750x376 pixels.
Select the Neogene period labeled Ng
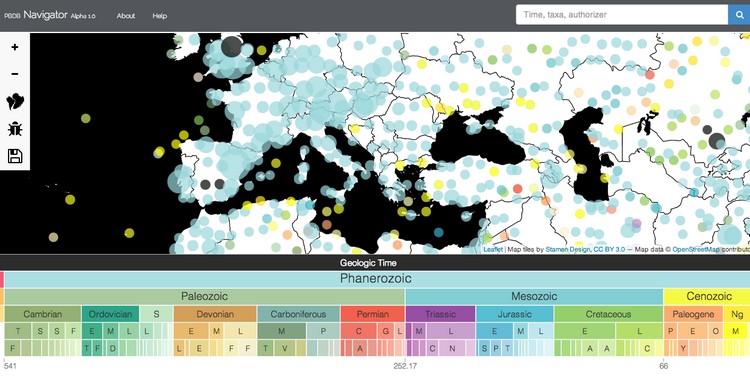[737, 314]
